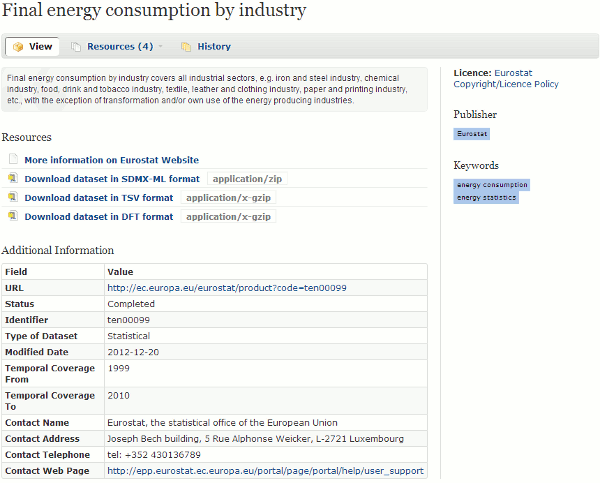
Task: Open the ten00099 product URL link
Action: (227, 288)
